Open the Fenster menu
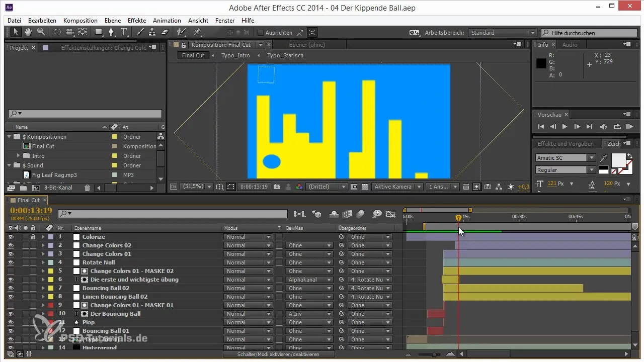 click(225, 21)
